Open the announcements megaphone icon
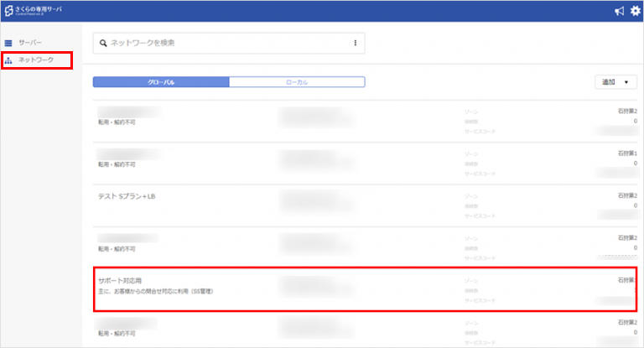The image size is (644, 348). [619, 11]
